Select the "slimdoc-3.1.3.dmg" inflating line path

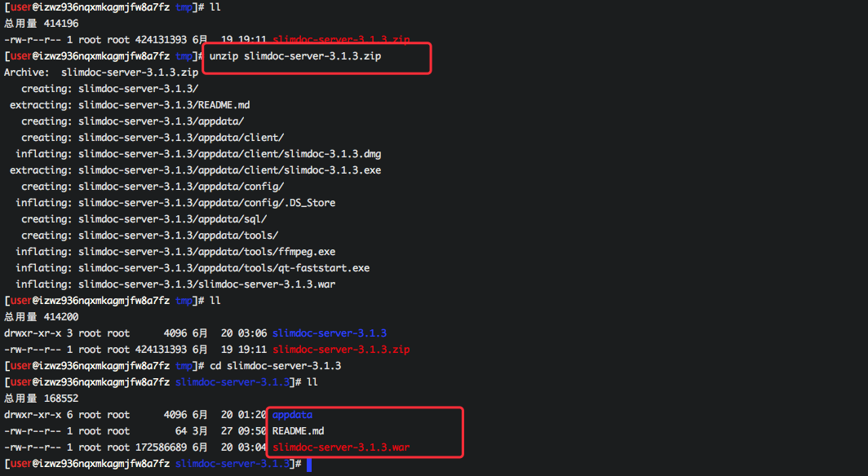pos(230,154)
